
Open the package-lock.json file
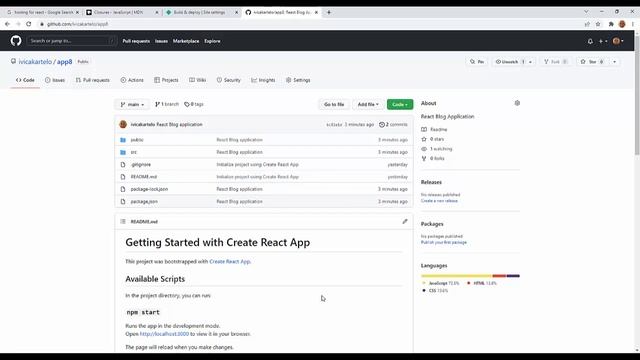pyautogui.click(x=149, y=189)
